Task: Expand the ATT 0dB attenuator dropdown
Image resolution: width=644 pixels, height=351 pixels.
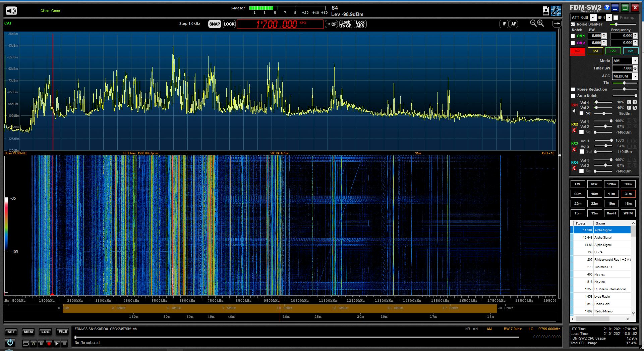Action: tap(593, 17)
